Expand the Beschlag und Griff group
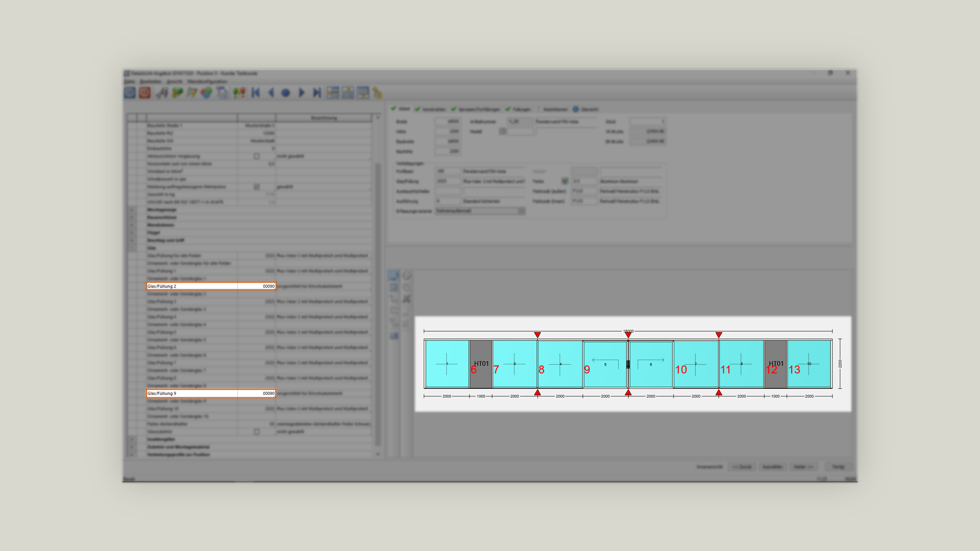980x551 pixels. click(132, 240)
